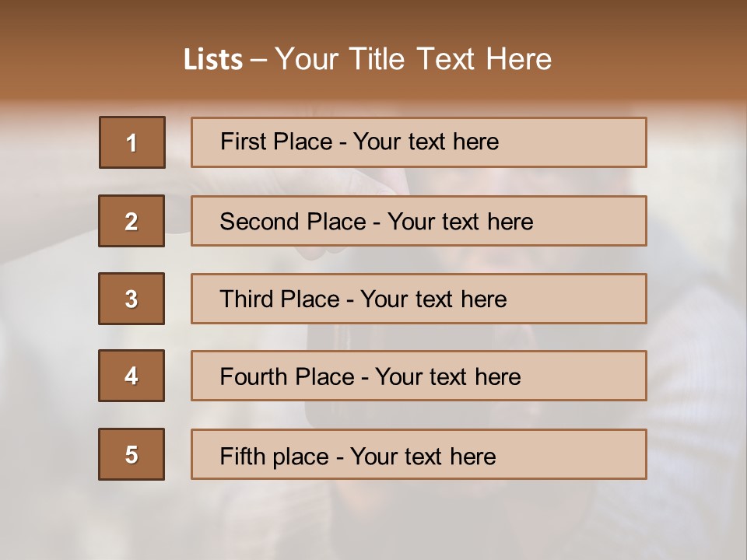Viewport: 747px width, 560px height.
Task: Click the brown box numbered 1
Action: tap(132, 142)
